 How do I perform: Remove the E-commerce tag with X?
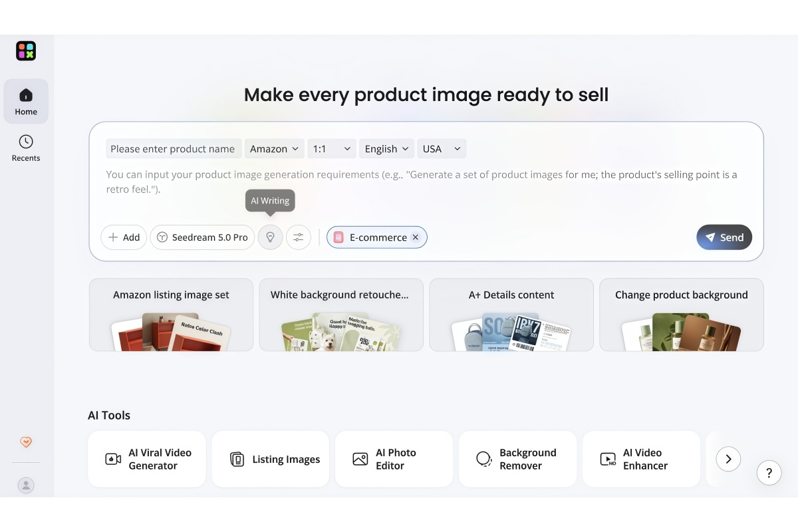coord(416,237)
